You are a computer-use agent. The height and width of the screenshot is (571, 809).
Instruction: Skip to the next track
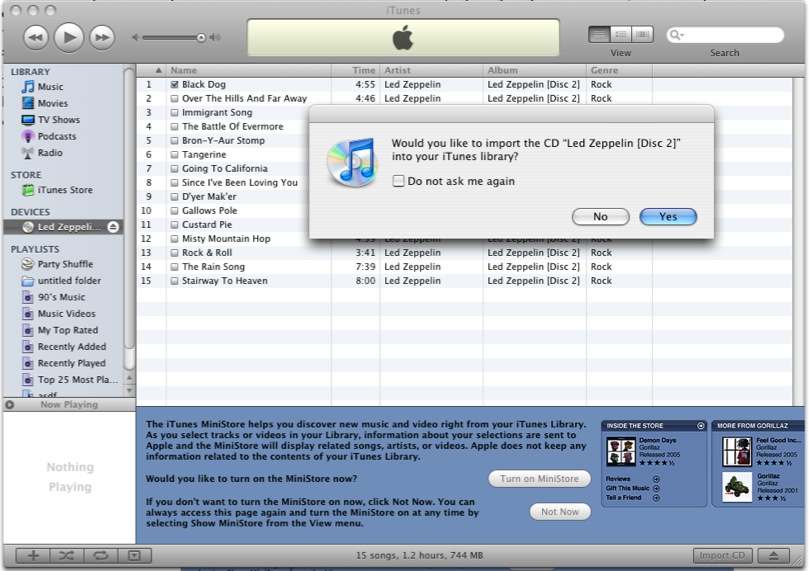(101, 38)
